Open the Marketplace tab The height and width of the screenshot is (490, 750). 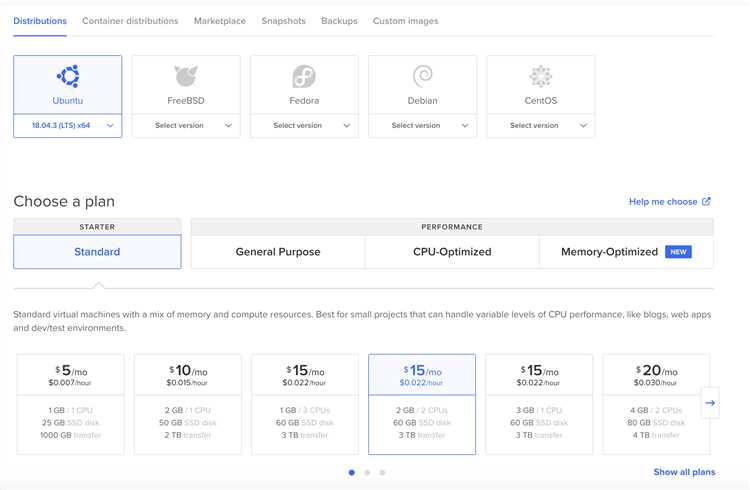(220, 21)
